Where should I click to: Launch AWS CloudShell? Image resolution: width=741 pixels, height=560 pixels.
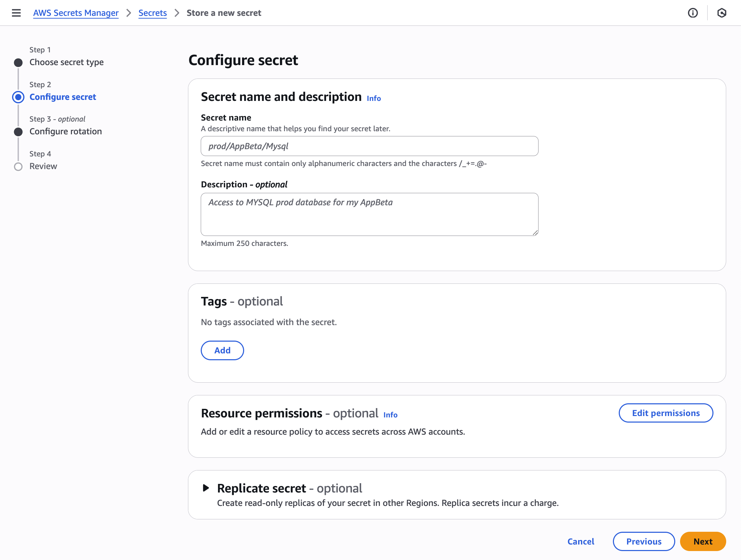[721, 13]
